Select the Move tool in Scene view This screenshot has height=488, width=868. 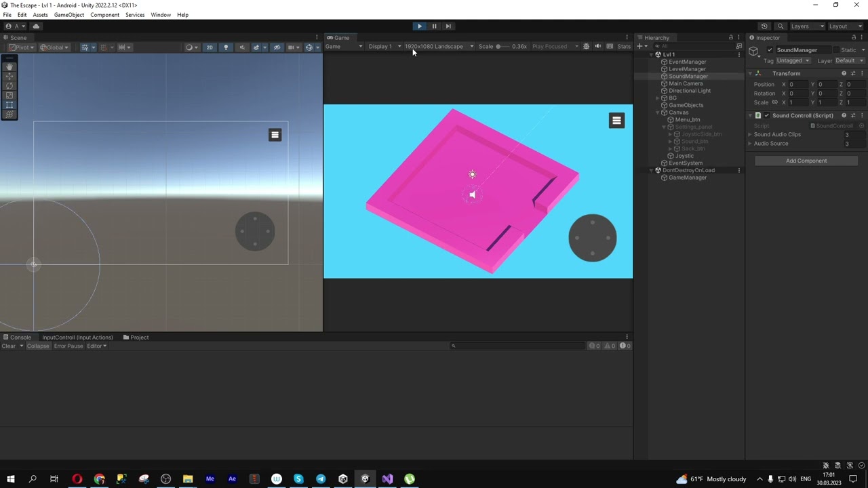coord(9,76)
